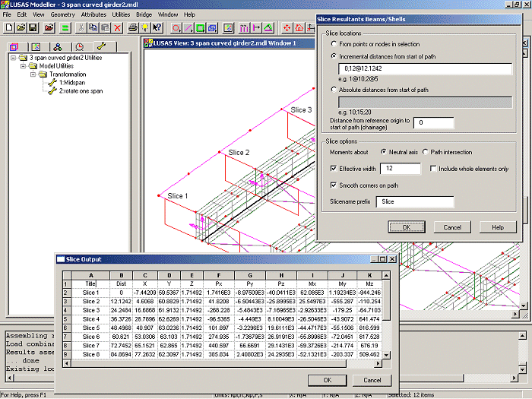Open the Geometry menu
532x399 pixels.
click(62, 14)
